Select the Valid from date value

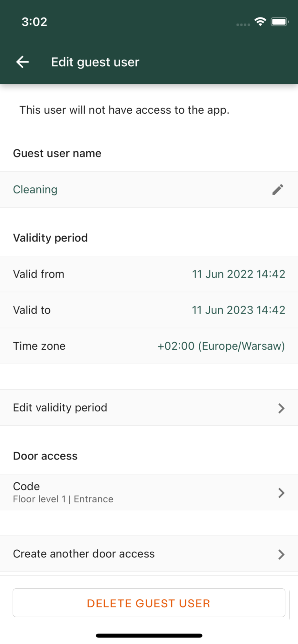(x=239, y=274)
